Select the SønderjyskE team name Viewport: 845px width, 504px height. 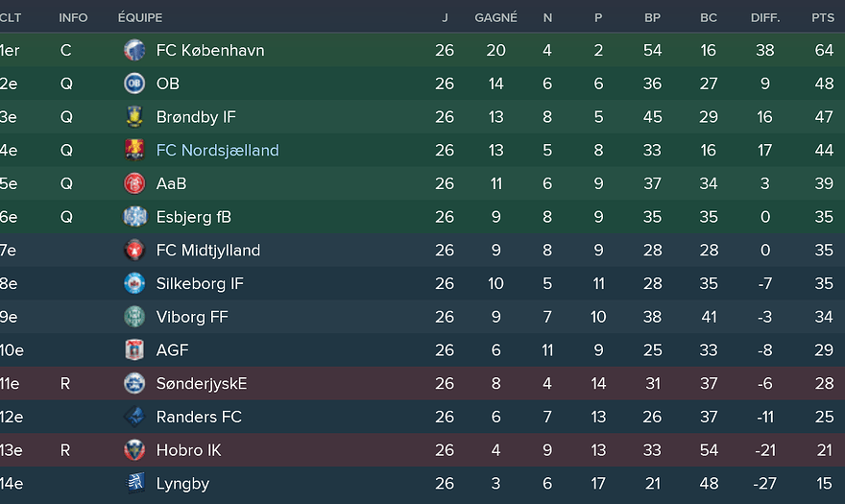(x=202, y=384)
